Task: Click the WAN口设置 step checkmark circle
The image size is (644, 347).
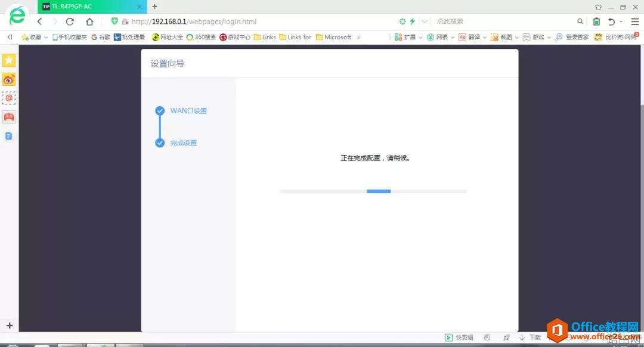Action: click(x=160, y=110)
